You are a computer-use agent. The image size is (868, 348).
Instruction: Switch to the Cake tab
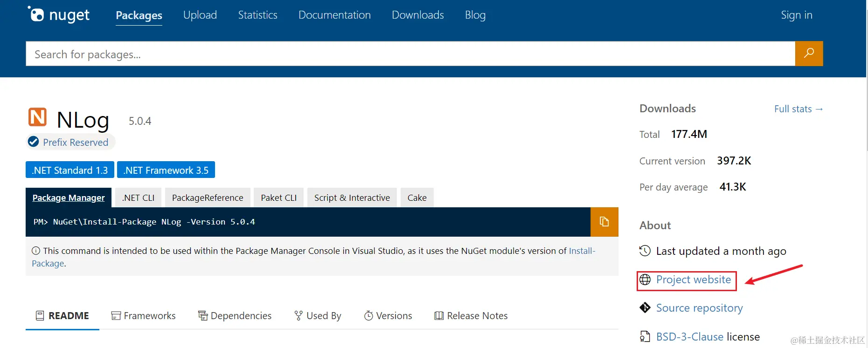click(417, 198)
